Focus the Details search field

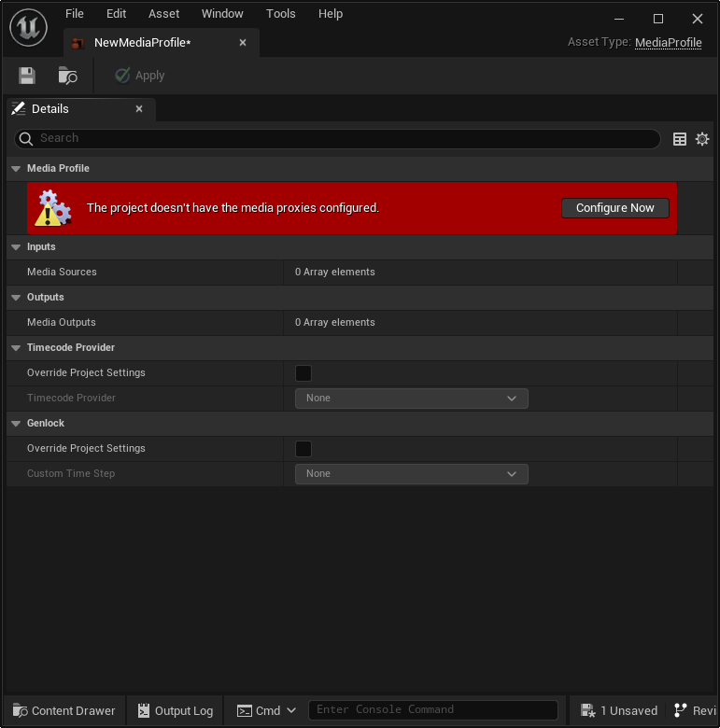(x=337, y=138)
